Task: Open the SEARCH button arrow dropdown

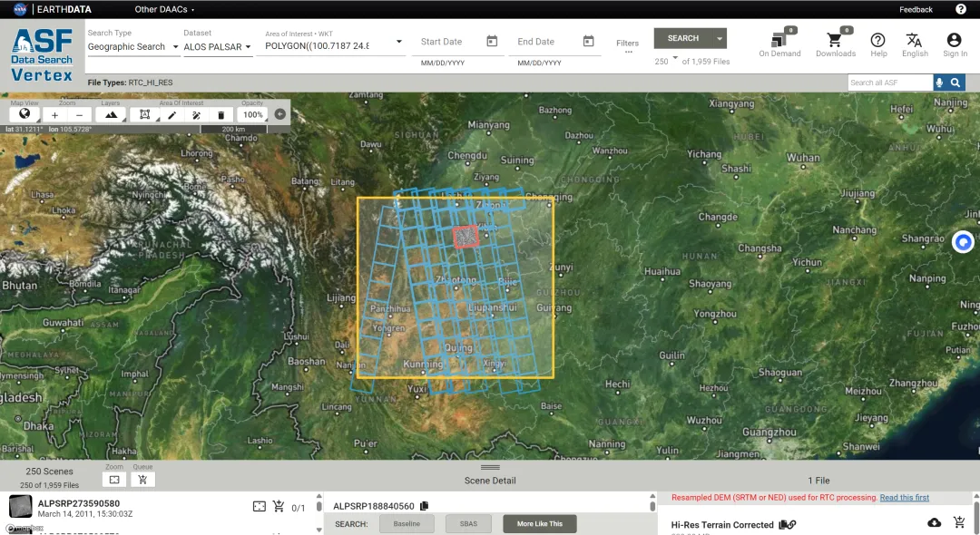Action: pos(720,38)
